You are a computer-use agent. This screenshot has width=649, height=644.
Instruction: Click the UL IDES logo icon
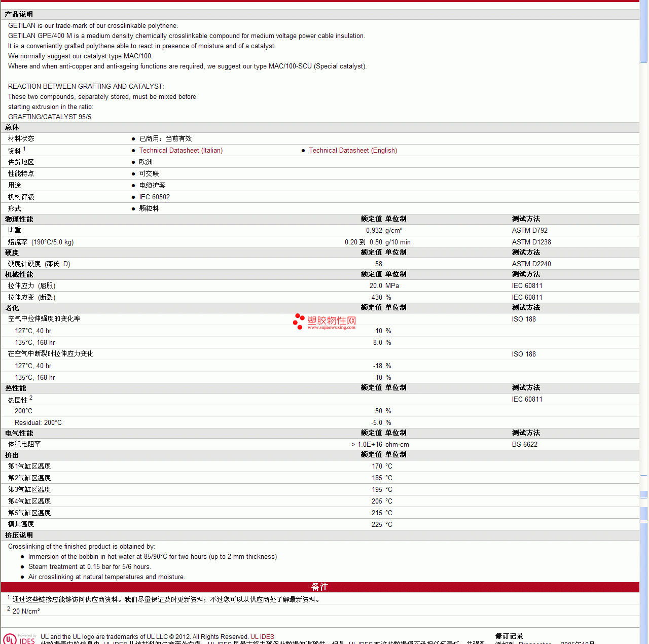click(19, 638)
